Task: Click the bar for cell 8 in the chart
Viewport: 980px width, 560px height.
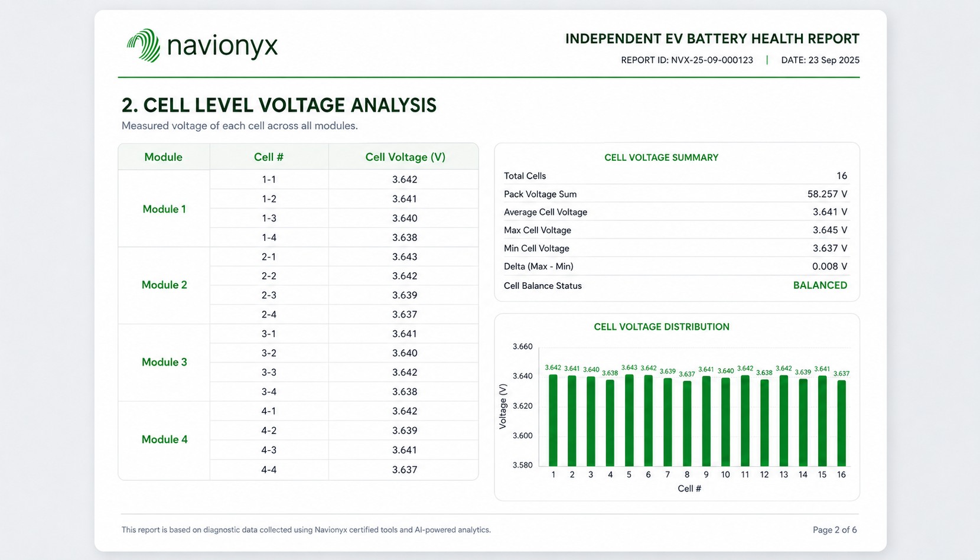Action: [x=687, y=424]
